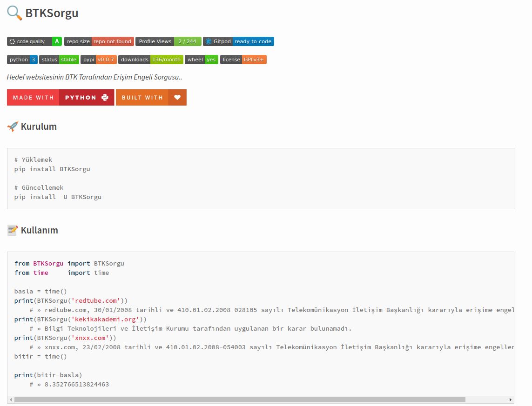
Task: Click the 'print(bitir-basla)' code line
Action: click(48, 375)
